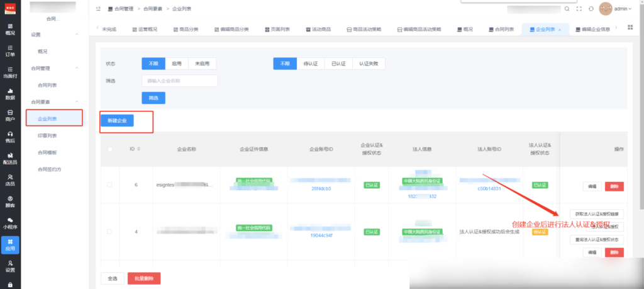
Task: Tick the select-all checkbox in table header
Action: pos(111,149)
